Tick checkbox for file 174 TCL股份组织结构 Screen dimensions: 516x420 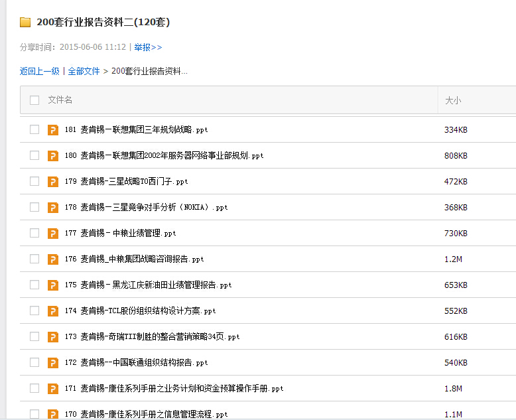[34, 311]
